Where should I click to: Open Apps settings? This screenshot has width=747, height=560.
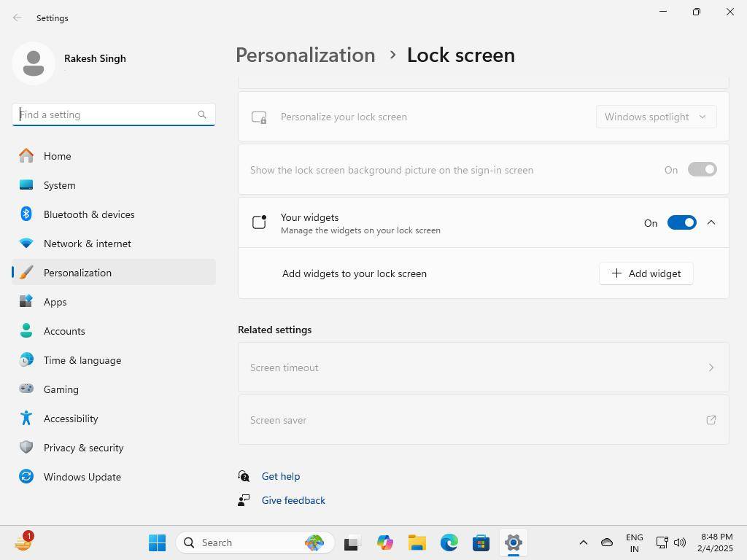(113, 301)
